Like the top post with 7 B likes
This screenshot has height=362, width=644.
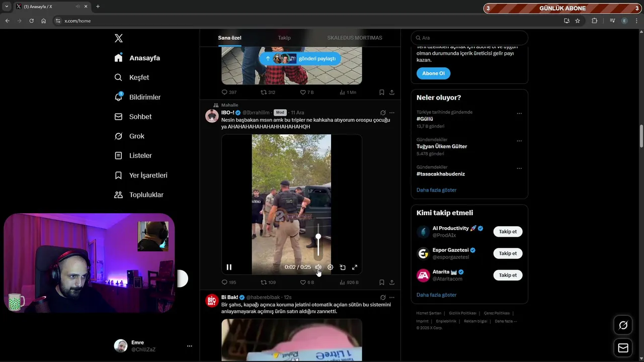(x=307, y=93)
